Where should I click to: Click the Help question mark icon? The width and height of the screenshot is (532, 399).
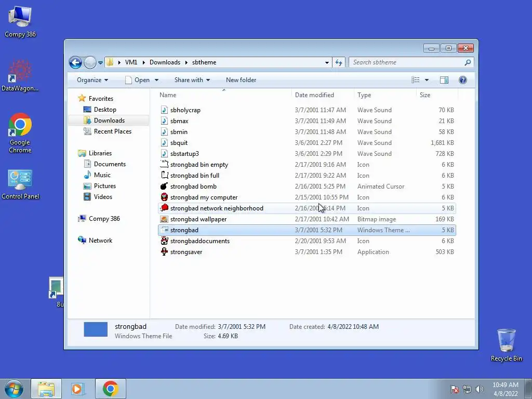pos(463,80)
